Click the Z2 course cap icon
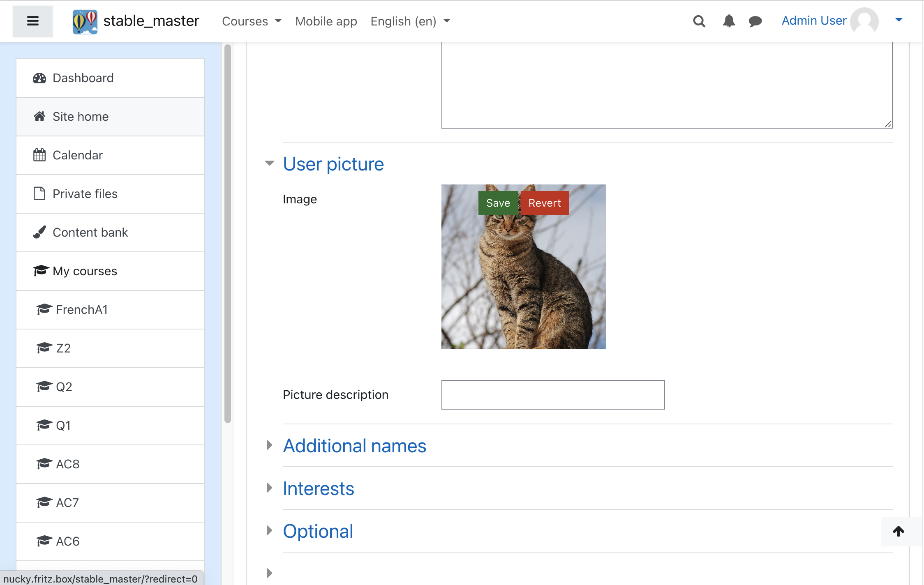 44,348
